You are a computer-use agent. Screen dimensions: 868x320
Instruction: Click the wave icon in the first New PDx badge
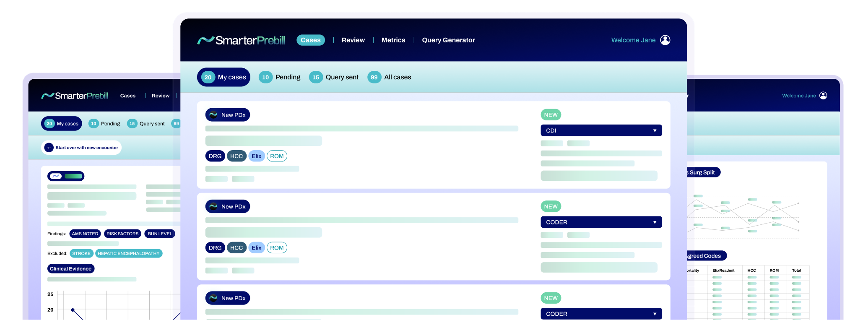click(x=213, y=115)
